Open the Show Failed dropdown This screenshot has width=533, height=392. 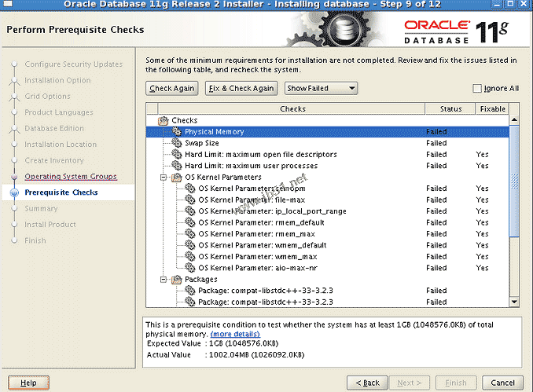pyautogui.click(x=321, y=88)
